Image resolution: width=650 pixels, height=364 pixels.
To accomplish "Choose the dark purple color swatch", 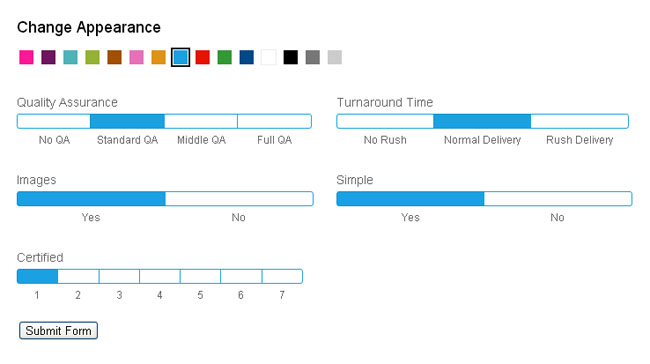I will click(48, 57).
